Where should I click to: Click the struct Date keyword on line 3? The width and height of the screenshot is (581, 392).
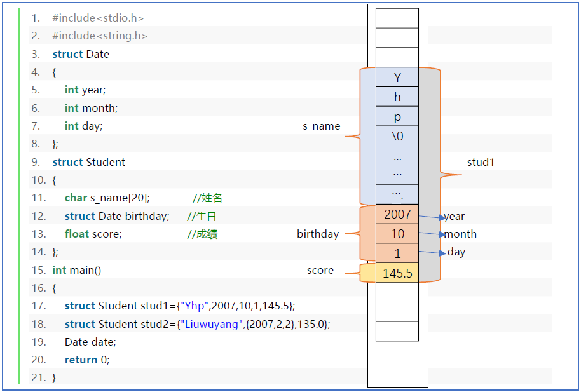coord(80,54)
